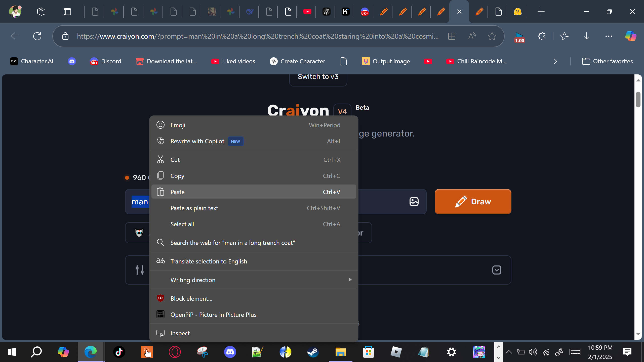Click the Read aloud icon in address bar
Screen dimensions: 644x362
(472, 36)
